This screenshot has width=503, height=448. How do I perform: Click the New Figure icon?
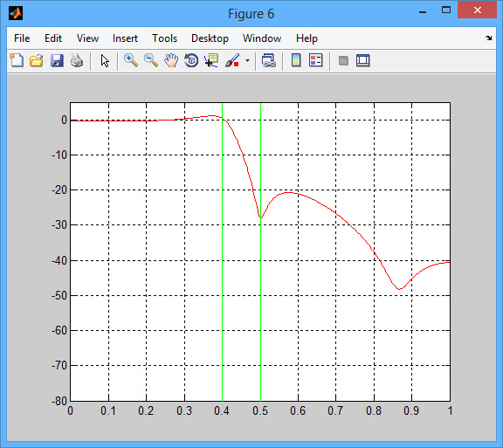click(x=17, y=60)
